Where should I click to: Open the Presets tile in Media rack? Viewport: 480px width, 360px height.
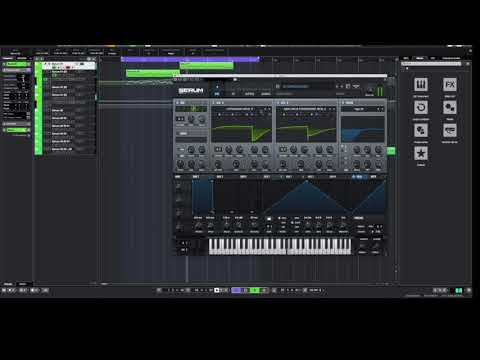(450, 107)
